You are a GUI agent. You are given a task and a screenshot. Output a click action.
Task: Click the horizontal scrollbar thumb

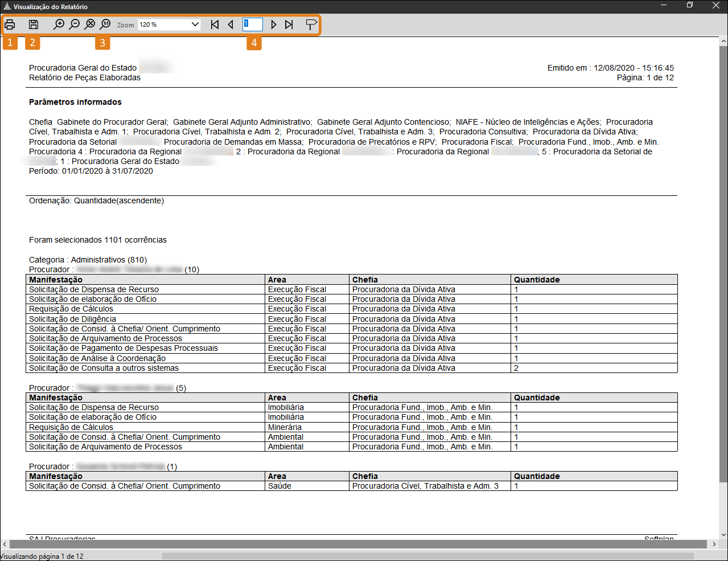353,544
